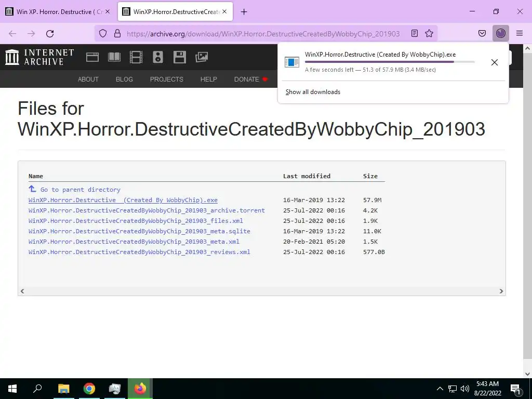
Task: Click page scrollbar down arrow
Action: [x=527, y=374]
